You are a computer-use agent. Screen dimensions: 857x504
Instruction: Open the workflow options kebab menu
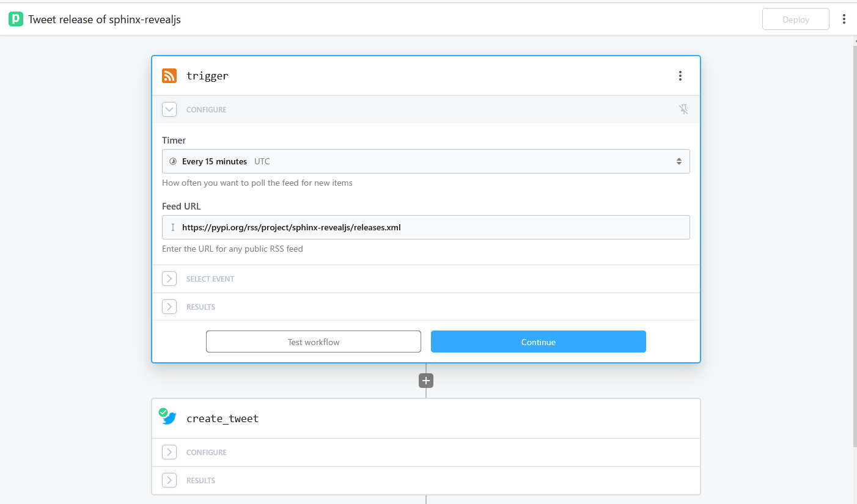[x=844, y=19]
